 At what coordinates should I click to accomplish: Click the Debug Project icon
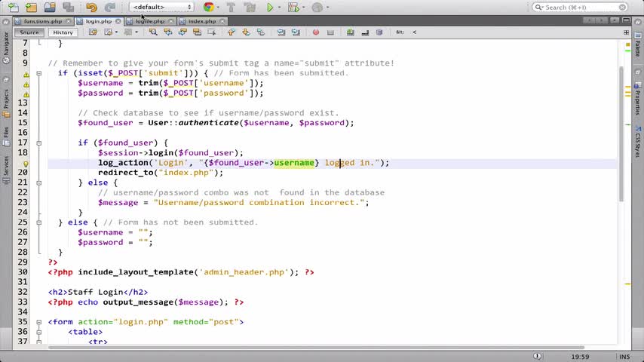(x=293, y=7)
